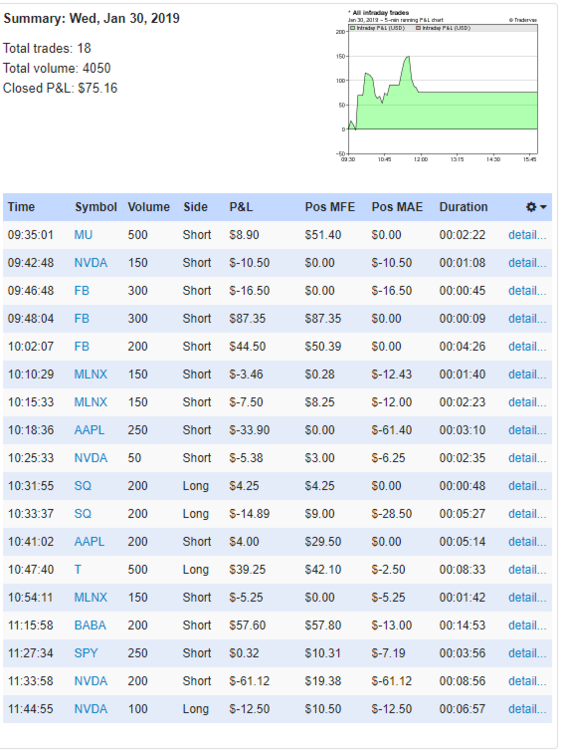The width and height of the screenshot is (563, 750).
Task: Open T symbol link at 10:47:40
Action: point(77,570)
